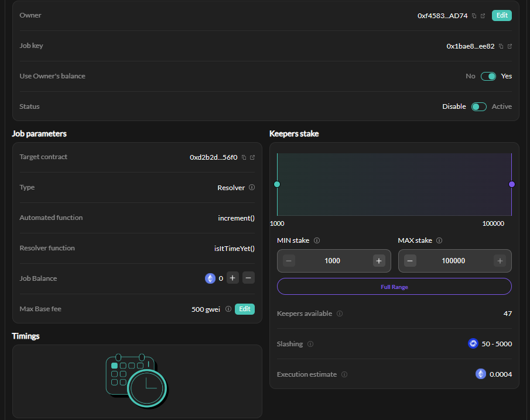
Task: Increase the MIN stake value
Action: pyautogui.click(x=379, y=261)
